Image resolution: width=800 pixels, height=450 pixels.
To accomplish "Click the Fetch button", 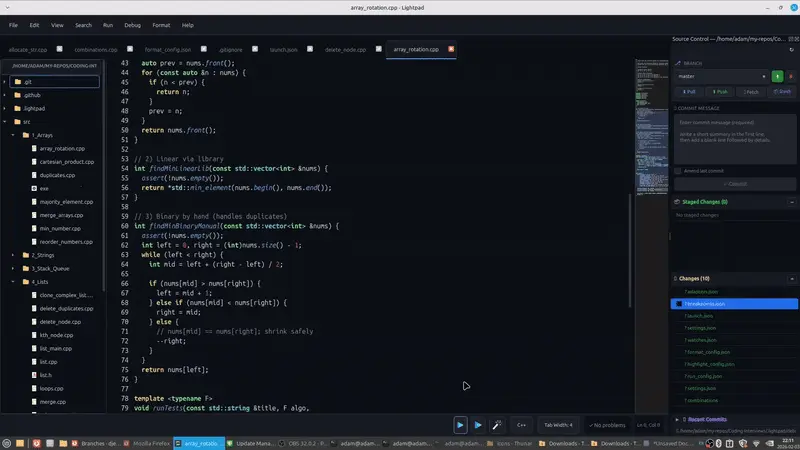I will tap(751, 92).
